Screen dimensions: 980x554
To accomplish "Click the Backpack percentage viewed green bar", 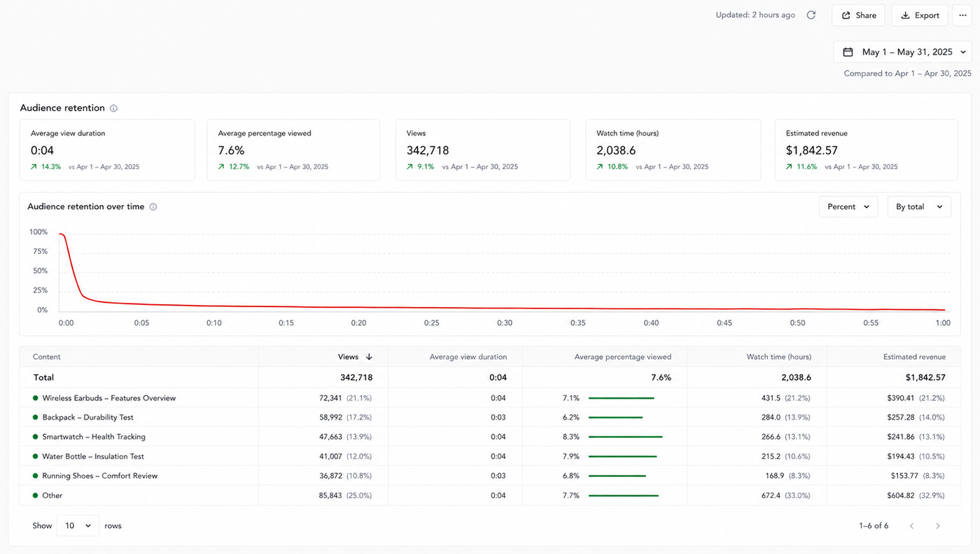I will (x=615, y=418).
